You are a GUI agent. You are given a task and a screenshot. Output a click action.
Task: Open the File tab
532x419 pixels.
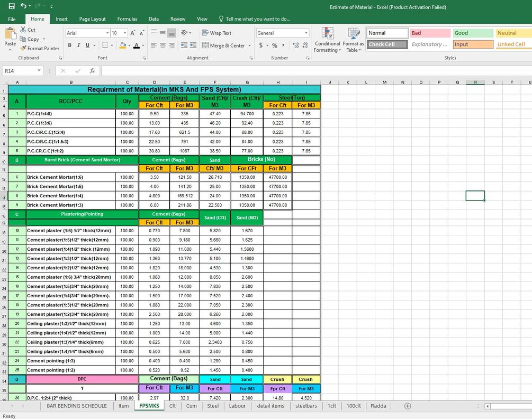(12, 19)
